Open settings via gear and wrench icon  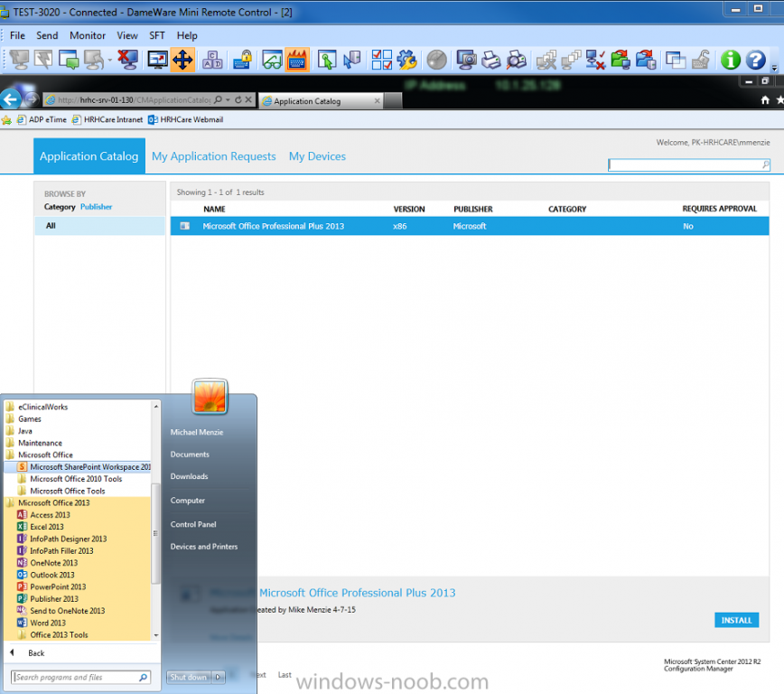[406, 60]
